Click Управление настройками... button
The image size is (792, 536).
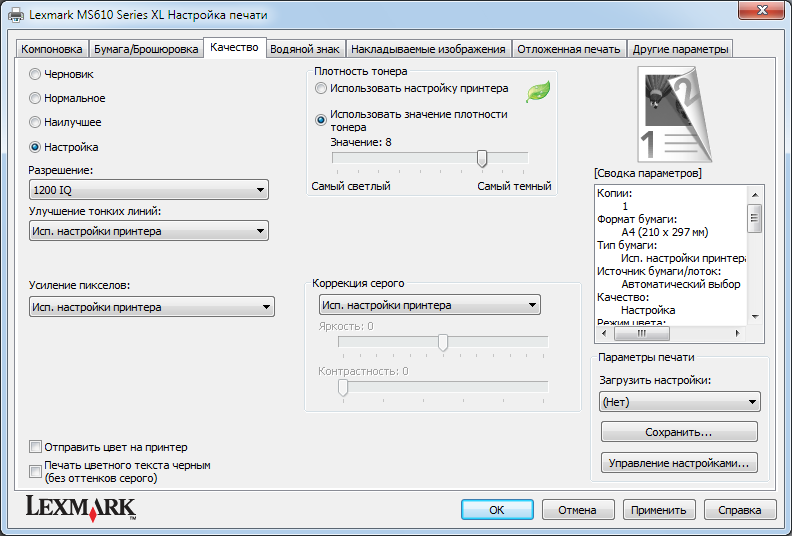click(679, 463)
